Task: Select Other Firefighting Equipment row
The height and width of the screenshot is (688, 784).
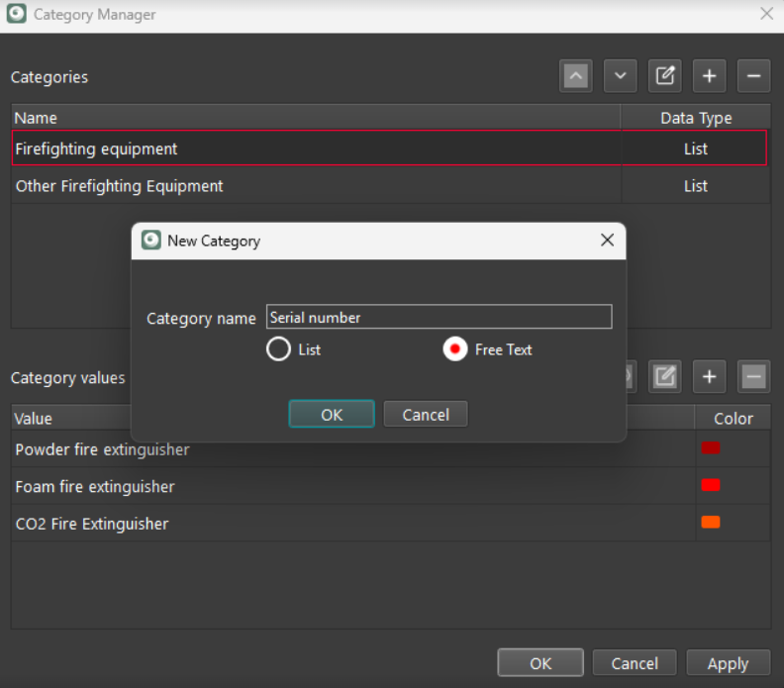Action: (317, 186)
